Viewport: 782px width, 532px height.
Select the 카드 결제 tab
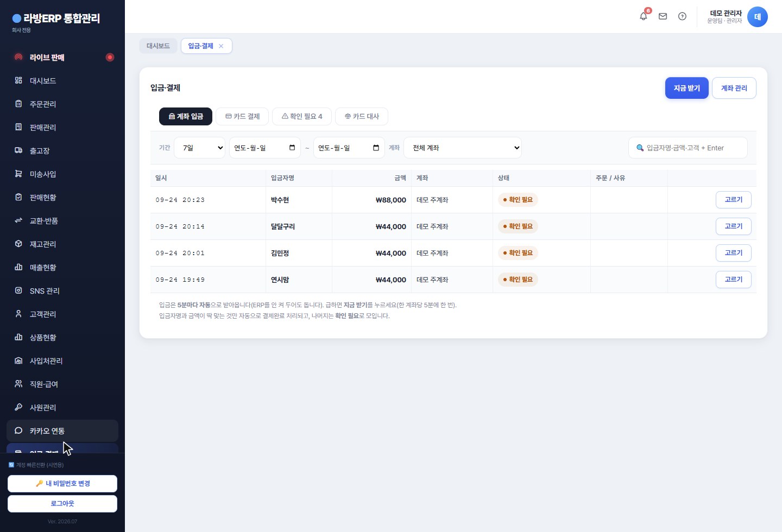(242, 116)
